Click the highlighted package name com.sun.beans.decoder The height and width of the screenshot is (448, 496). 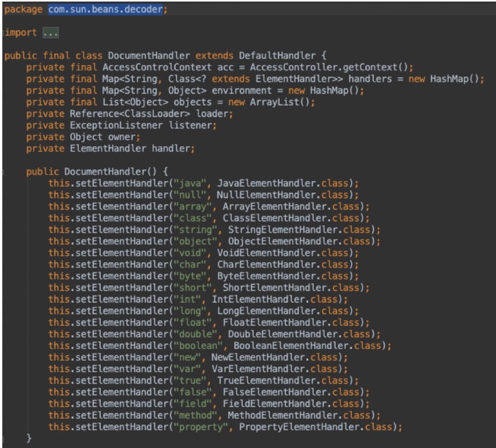pyautogui.click(x=105, y=9)
